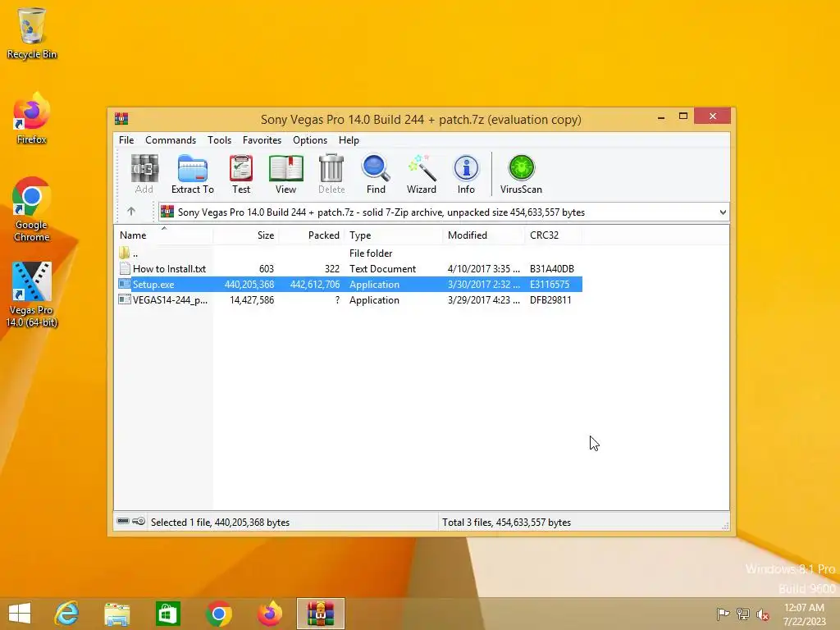Show archive Info icon
This screenshot has width=840, height=630.
click(x=466, y=174)
